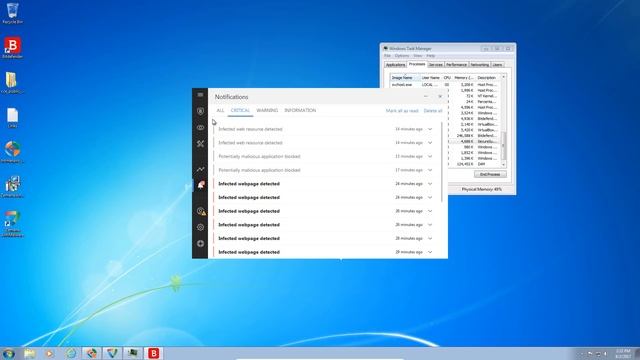Open the Tools wrench icon in Bitdefender sidebar

tap(200, 144)
